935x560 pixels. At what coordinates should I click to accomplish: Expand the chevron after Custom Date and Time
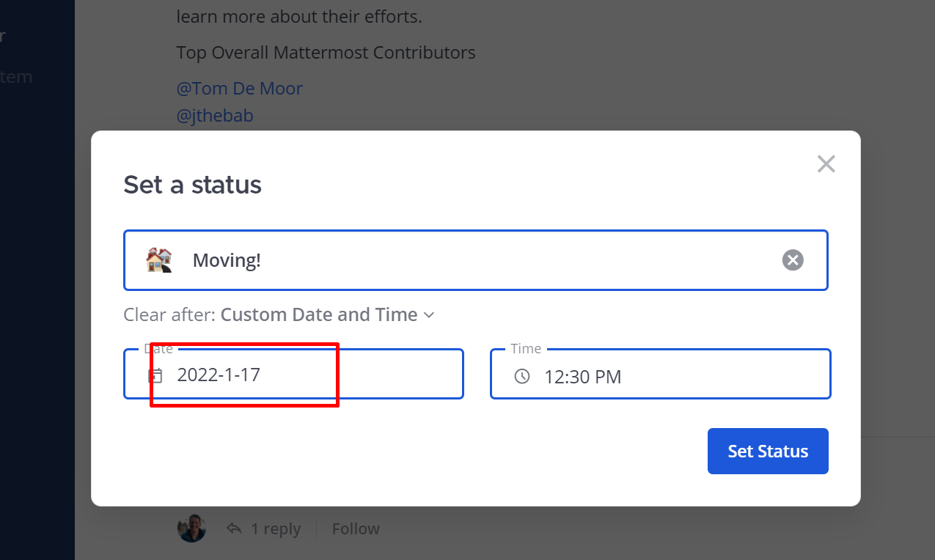pos(429,315)
